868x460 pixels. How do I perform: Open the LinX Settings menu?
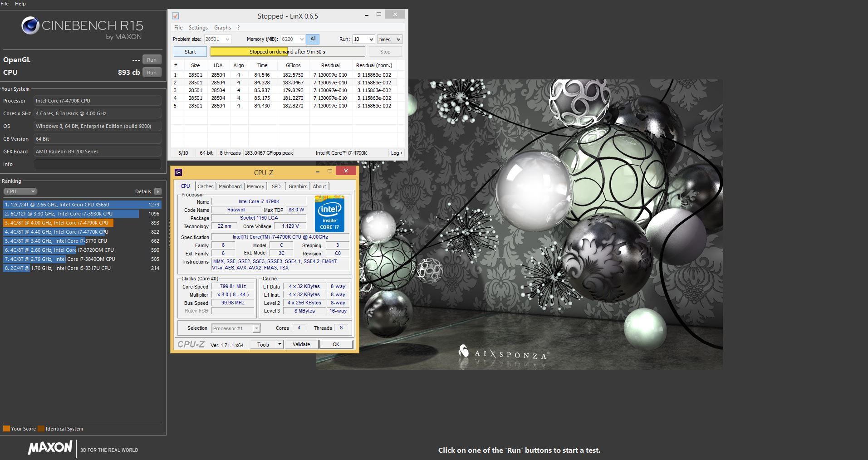pyautogui.click(x=198, y=28)
